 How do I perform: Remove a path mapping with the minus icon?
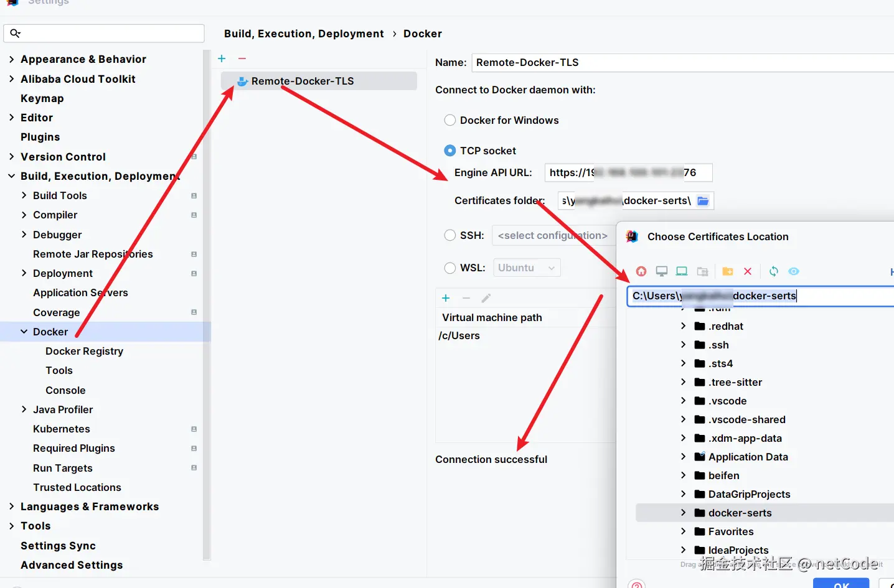(466, 298)
